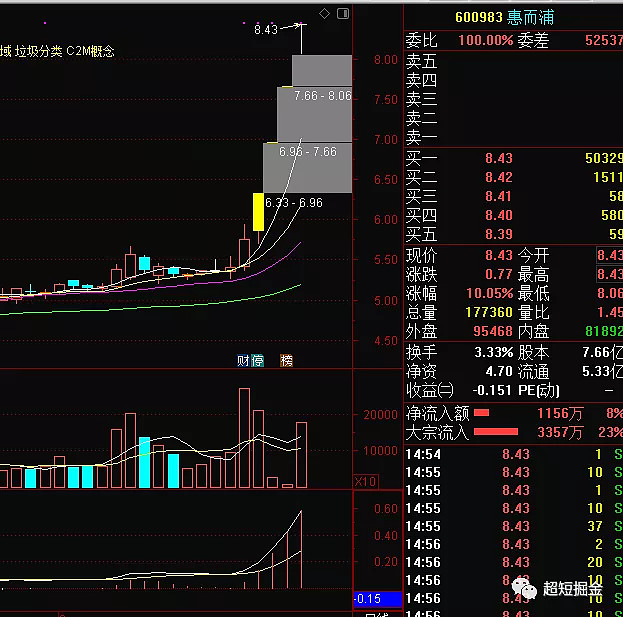Select the 14:55 trade row with volume 37
Image resolution: width=623 pixels, height=617 pixels.
tap(513, 526)
